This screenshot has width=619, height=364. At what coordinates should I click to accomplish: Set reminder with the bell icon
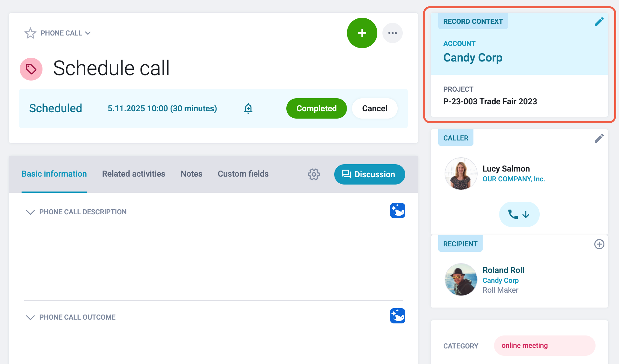248,108
